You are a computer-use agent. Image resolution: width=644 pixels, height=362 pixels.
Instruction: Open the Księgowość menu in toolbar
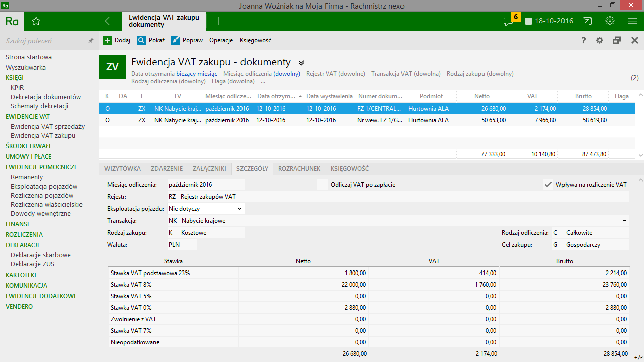[x=256, y=40]
